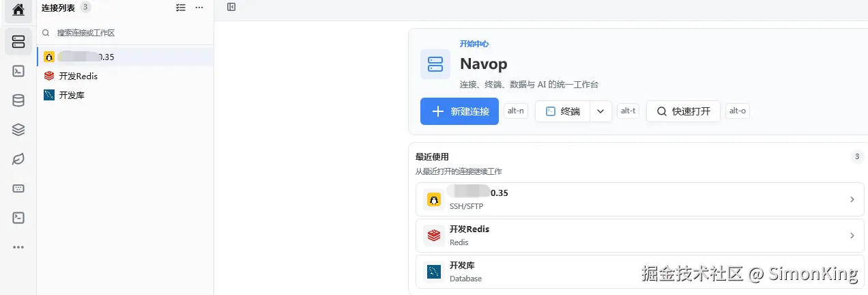Select the server connections sidebar icon
The width and height of the screenshot is (868, 295).
[18, 42]
